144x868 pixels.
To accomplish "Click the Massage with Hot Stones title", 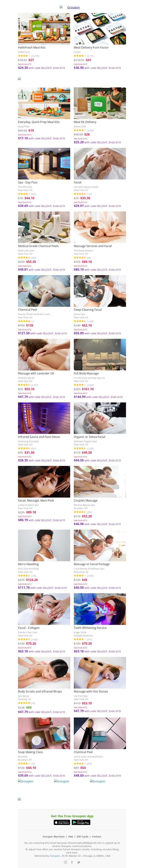I will (91, 691).
